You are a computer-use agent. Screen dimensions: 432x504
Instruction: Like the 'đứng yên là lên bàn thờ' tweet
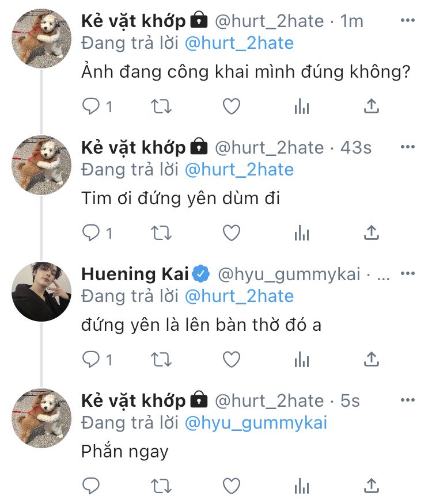point(231,359)
